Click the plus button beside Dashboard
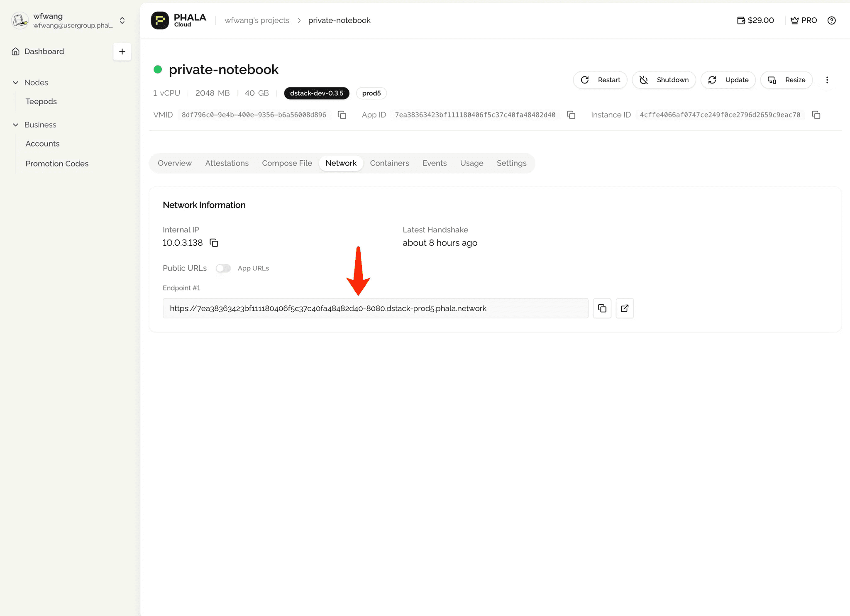Image resolution: width=850 pixels, height=616 pixels. [122, 51]
